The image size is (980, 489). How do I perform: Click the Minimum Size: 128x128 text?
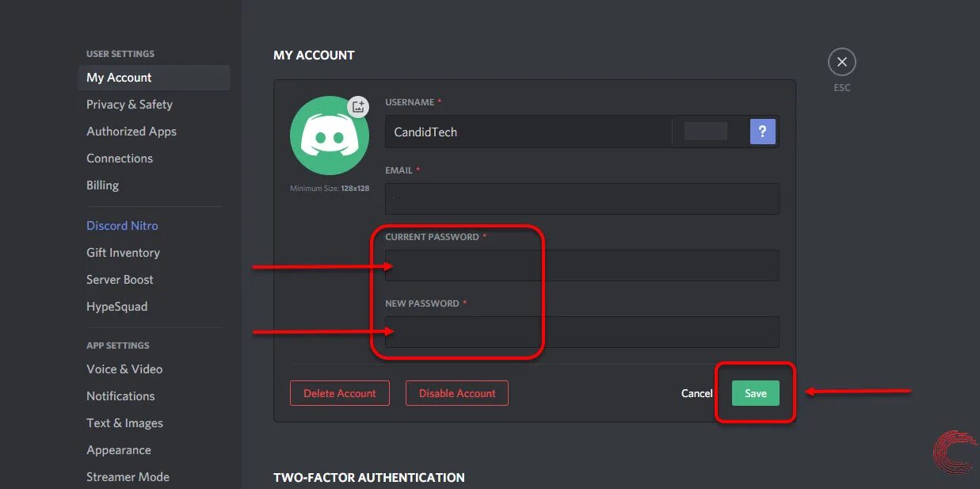point(330,189)
